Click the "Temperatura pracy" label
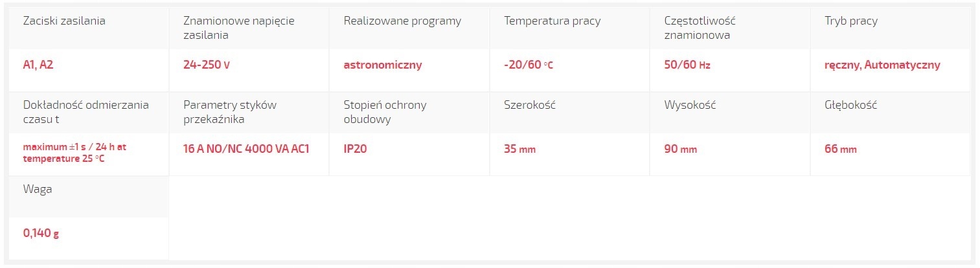The width and height of the screenshot is (980, 268). pos(553,21)
